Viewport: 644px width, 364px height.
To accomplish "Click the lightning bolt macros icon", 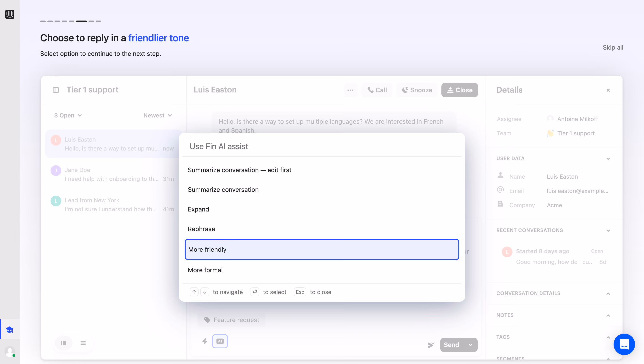I will coord(205,341).
